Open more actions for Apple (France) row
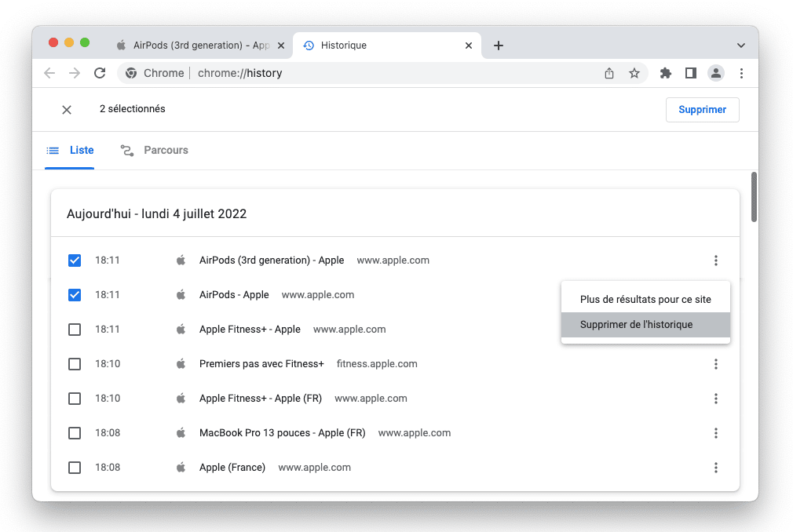The width and height of the screenshot is (793, 532). [x=715, y=468]
